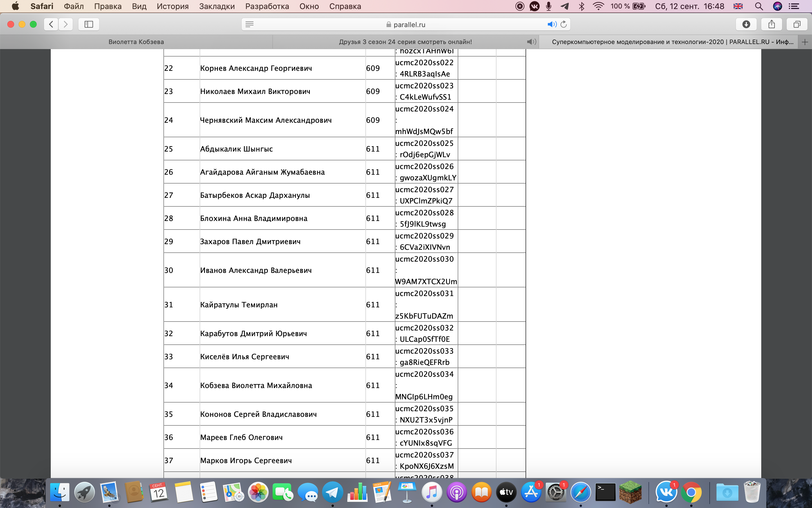Open Trash in the Dock
Viewport: 812px width, 508px height.
tap(752, 492)
